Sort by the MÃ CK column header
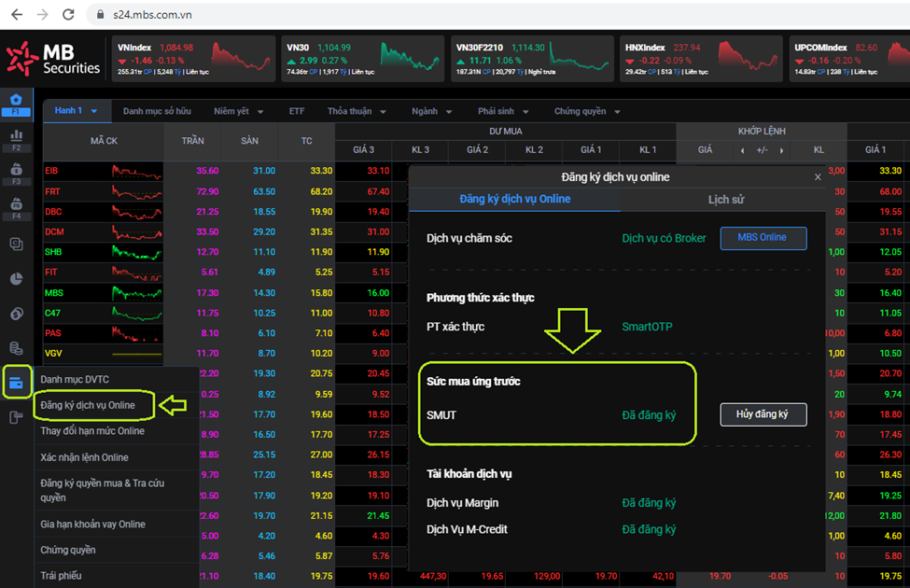 pos(104,141)
